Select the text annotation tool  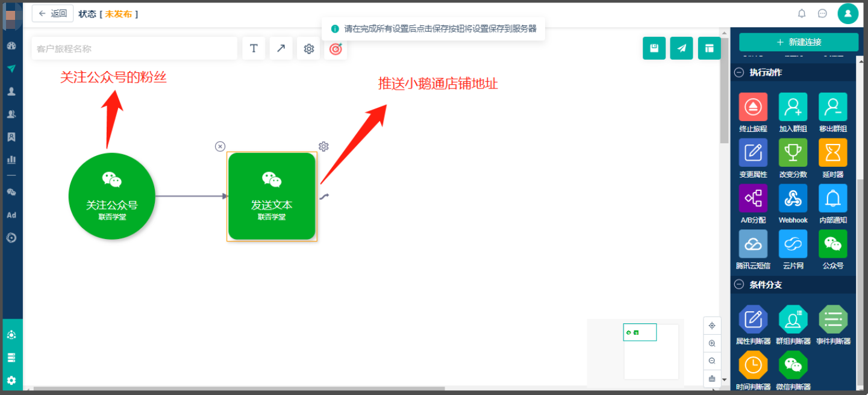click(x=254, y=48)
